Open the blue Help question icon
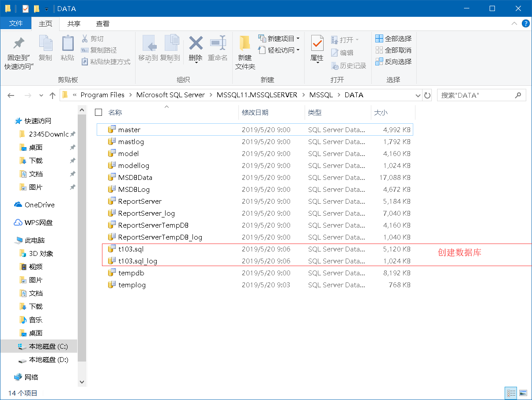532x400 pixels. (525, 23)
